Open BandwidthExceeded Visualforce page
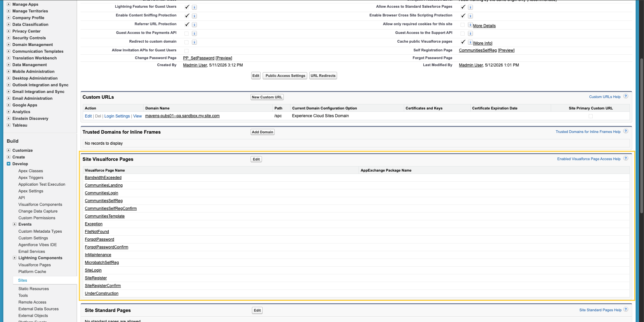This screenshot has height=322, width=644. click(x=103, y=178)
